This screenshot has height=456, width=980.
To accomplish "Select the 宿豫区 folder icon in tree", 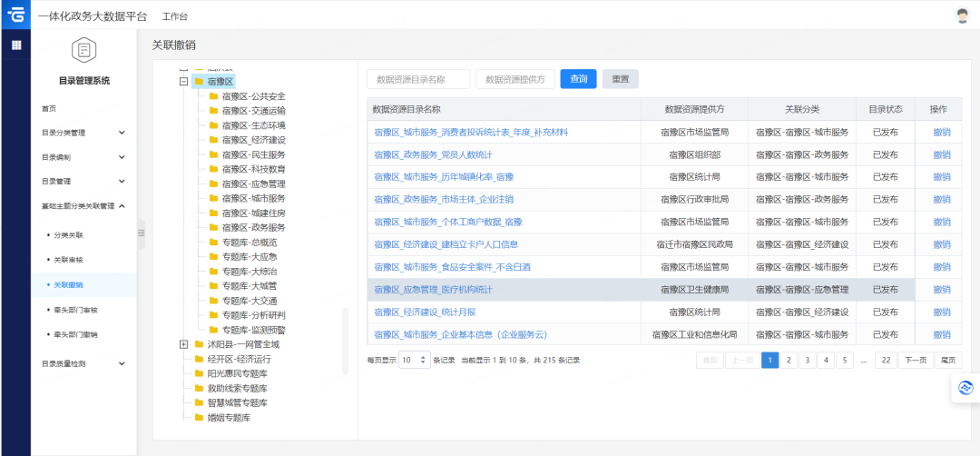I will (199, 82).
